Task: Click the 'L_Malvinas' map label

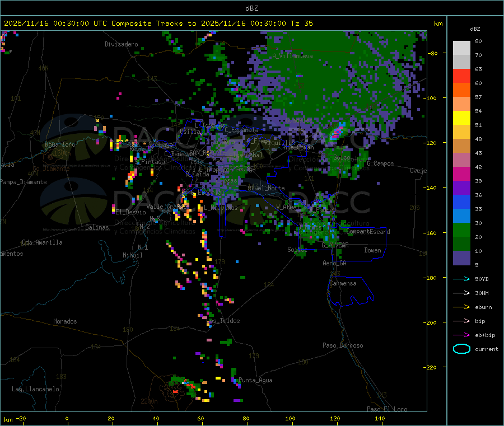Action: [x=221, y=208]
